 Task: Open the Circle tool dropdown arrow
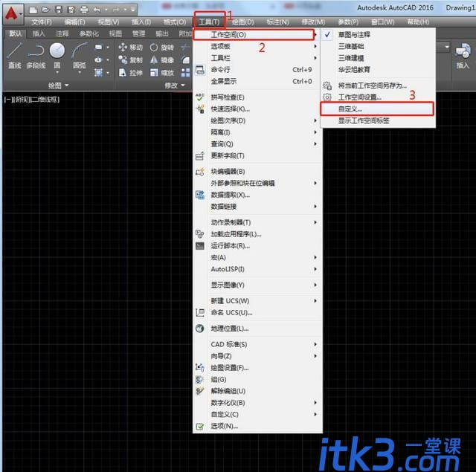tap(57, 73)
